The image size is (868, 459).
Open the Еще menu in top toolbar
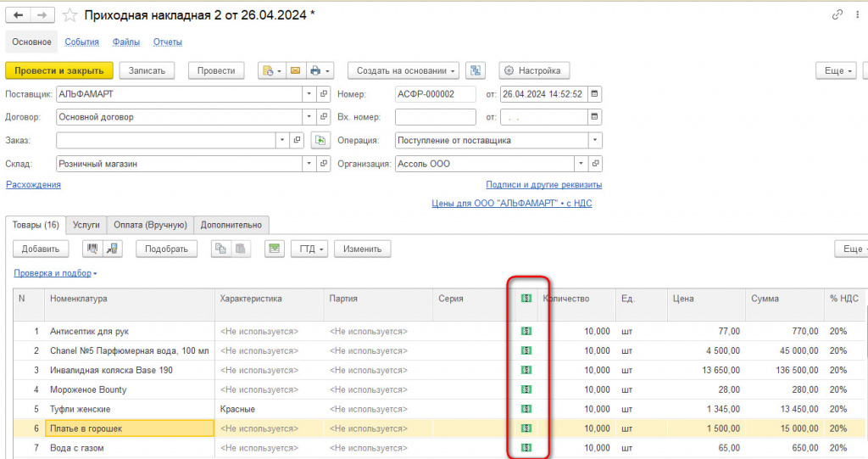pyautogui.click(x=836, y=70)
